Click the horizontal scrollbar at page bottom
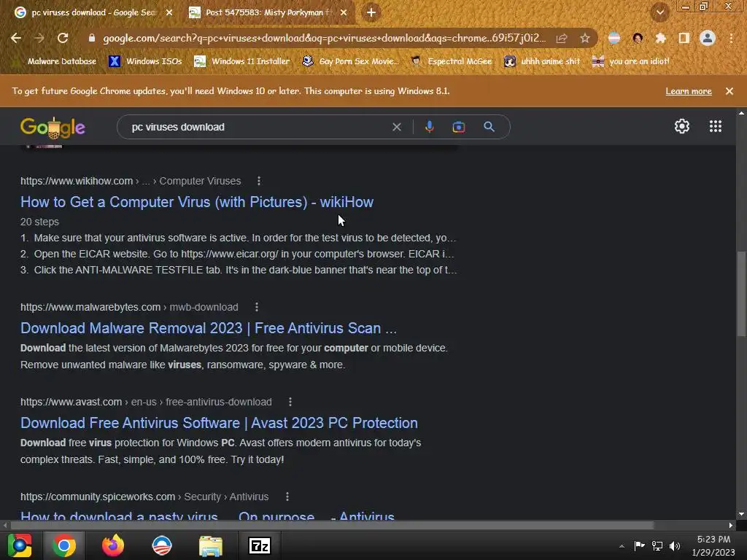Viewport: 747px width, 560px height. 332,525
